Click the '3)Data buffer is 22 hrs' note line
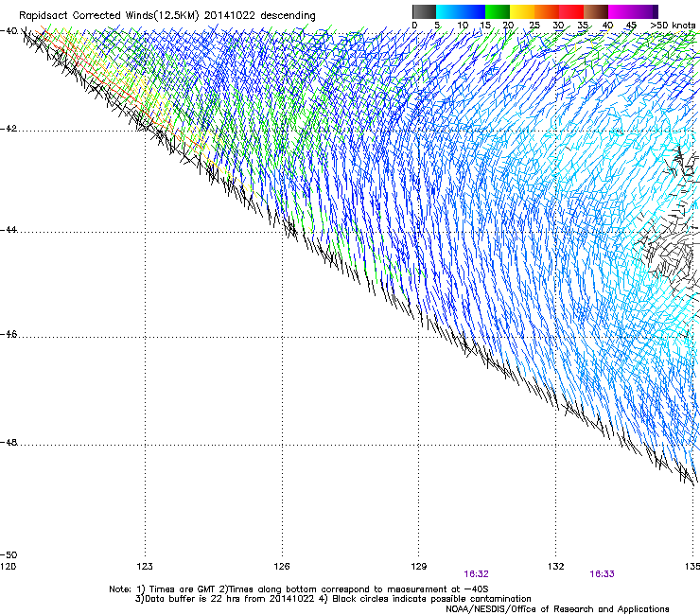 click(334, 599)
